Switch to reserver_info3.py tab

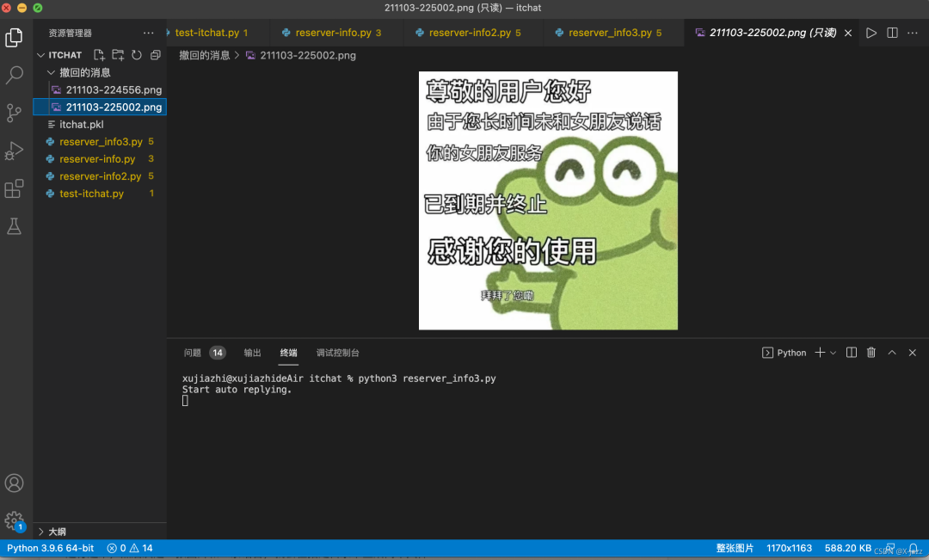(613, 33)
